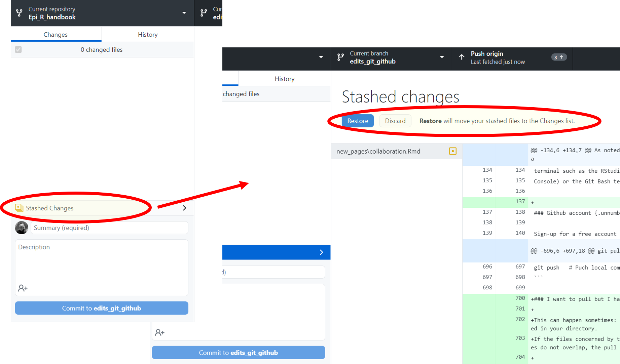
Task: Open the Current repository dropdown arrow
Action: pyautogui.click(x=184, y=13)
